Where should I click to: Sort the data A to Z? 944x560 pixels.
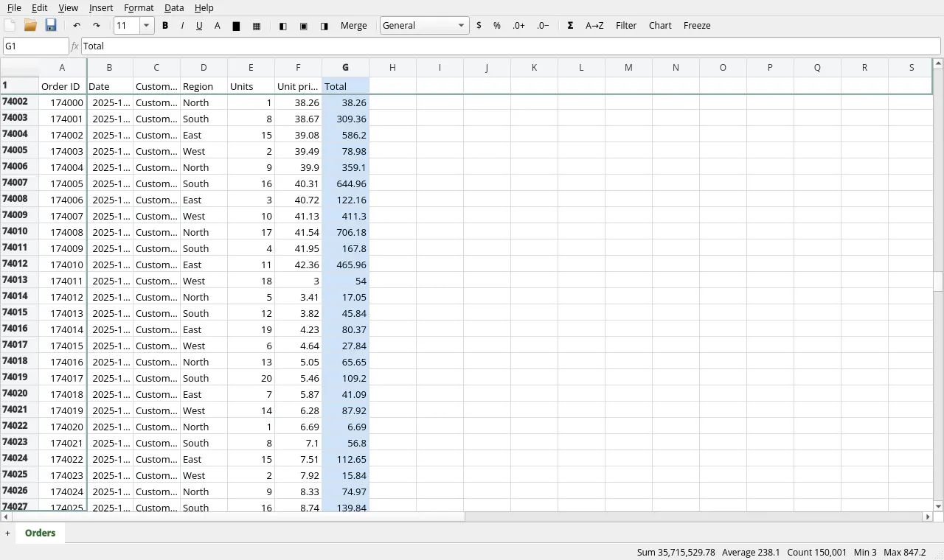[594, 25]
